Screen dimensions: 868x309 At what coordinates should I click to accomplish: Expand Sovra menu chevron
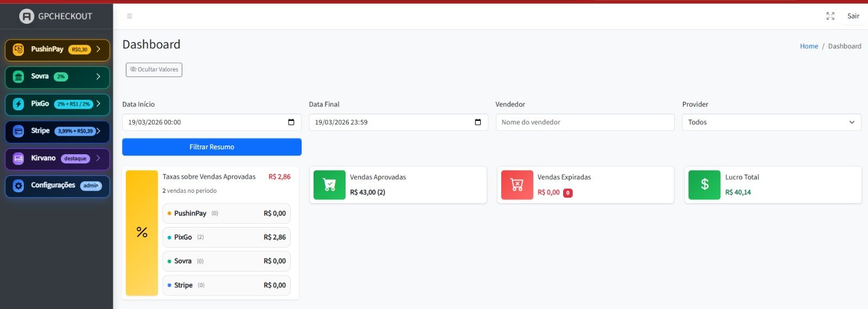[98, 77]
